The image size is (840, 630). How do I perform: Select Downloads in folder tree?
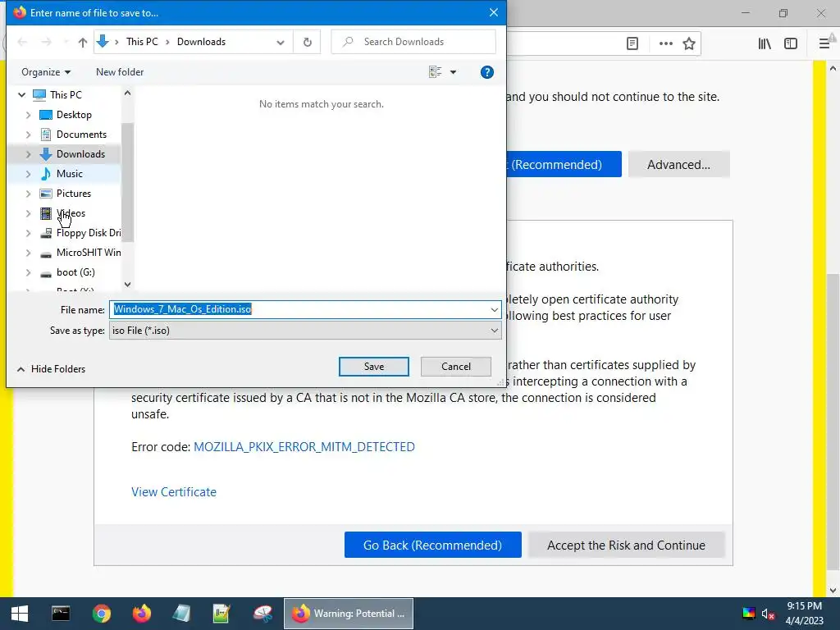(80, 154)
